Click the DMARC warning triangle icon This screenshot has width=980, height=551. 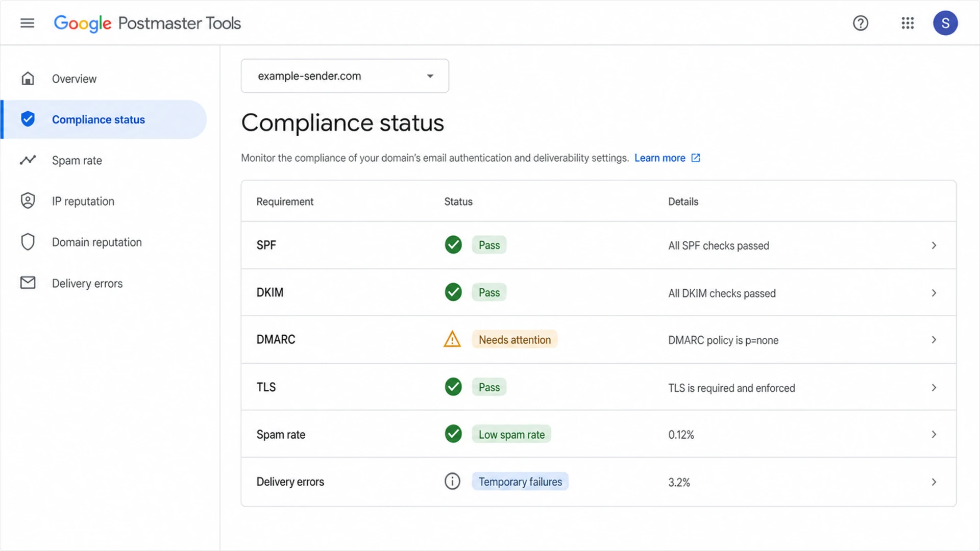click(452, 339)
